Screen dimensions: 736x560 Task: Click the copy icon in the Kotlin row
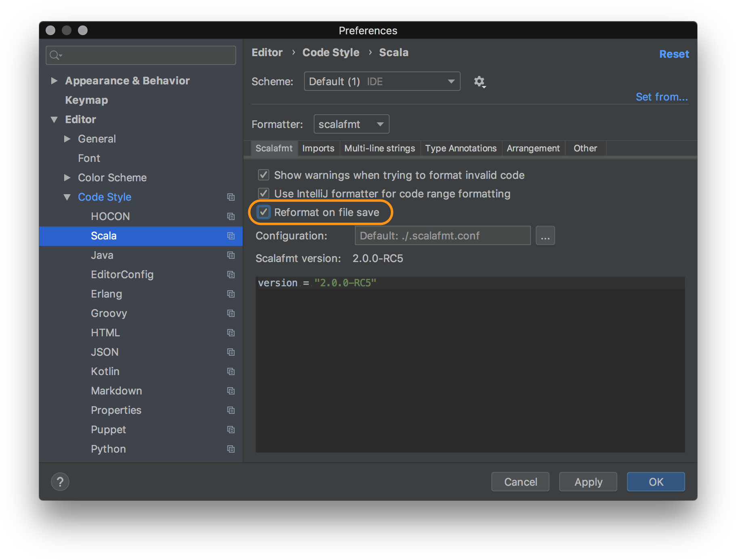[x=231, y=371]
